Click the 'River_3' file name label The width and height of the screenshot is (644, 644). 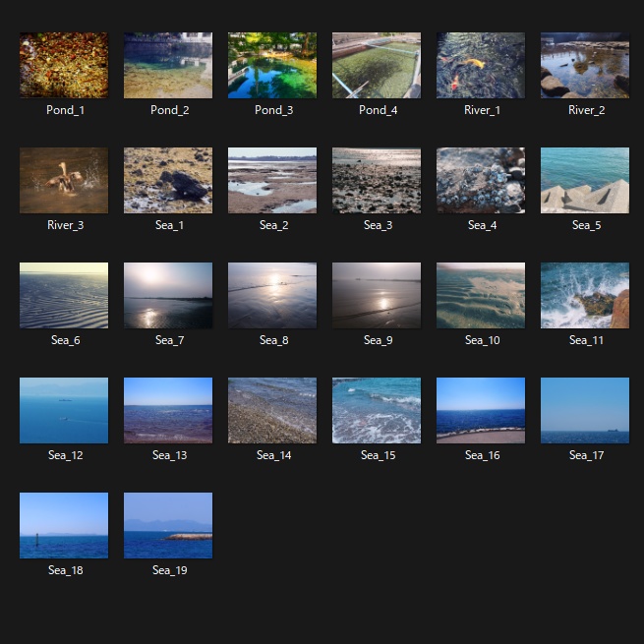click(65, 225)
